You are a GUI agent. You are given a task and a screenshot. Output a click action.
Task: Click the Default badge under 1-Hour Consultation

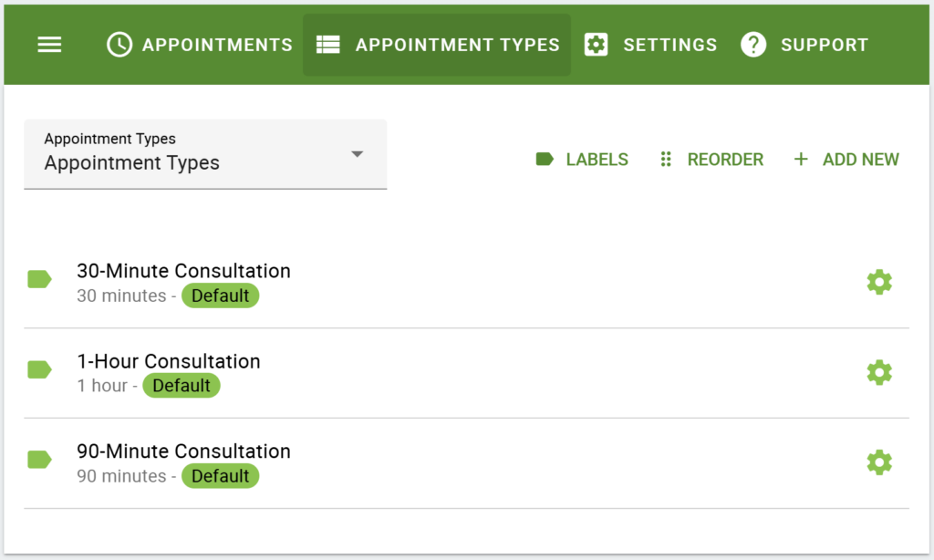[182, 385]
